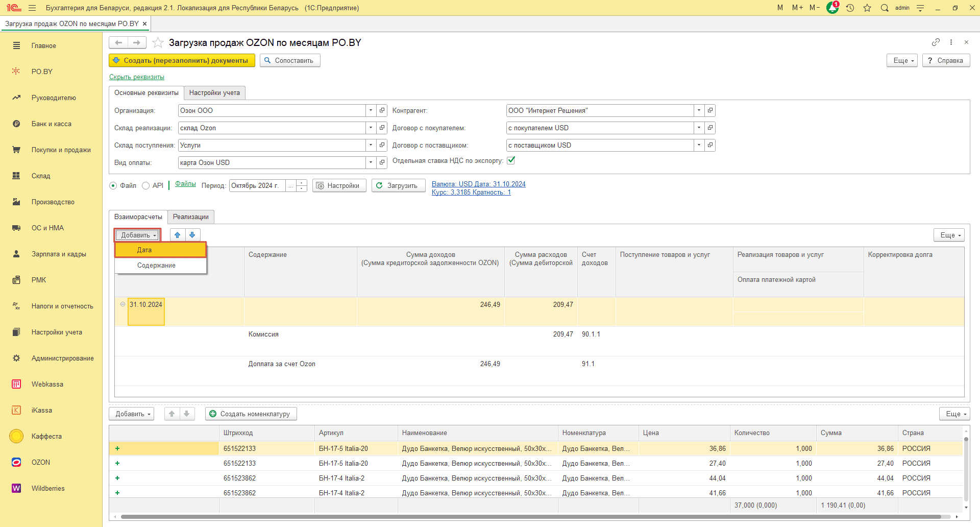Move row down in Взаиморасчеты table
Screen dimensions: 980x527
pos(192,235)
